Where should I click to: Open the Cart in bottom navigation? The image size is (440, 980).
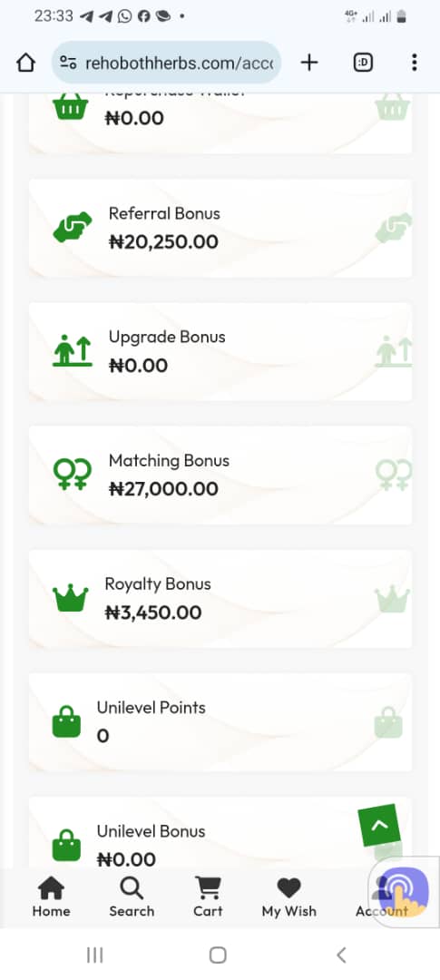click(208, 897)
